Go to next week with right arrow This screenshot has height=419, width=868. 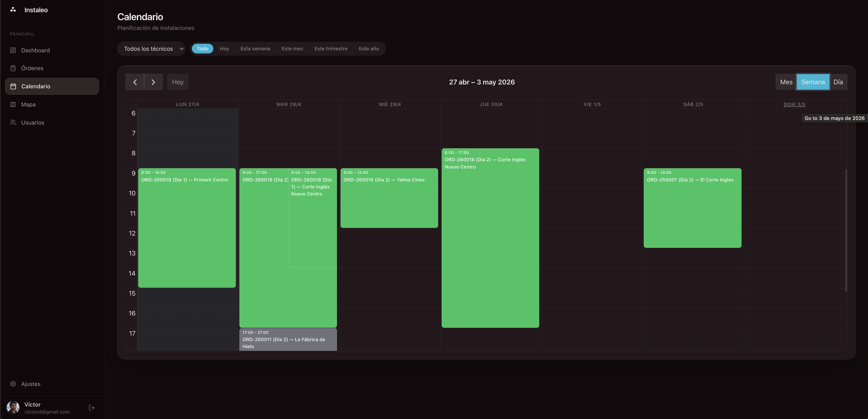click(153, 82)
